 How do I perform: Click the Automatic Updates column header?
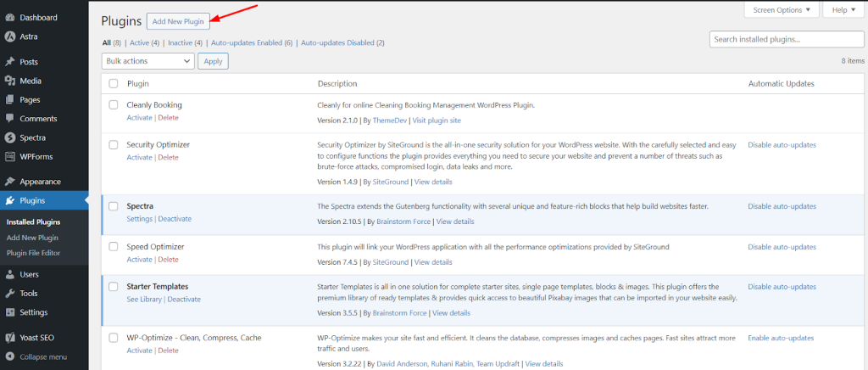point(781,84)
